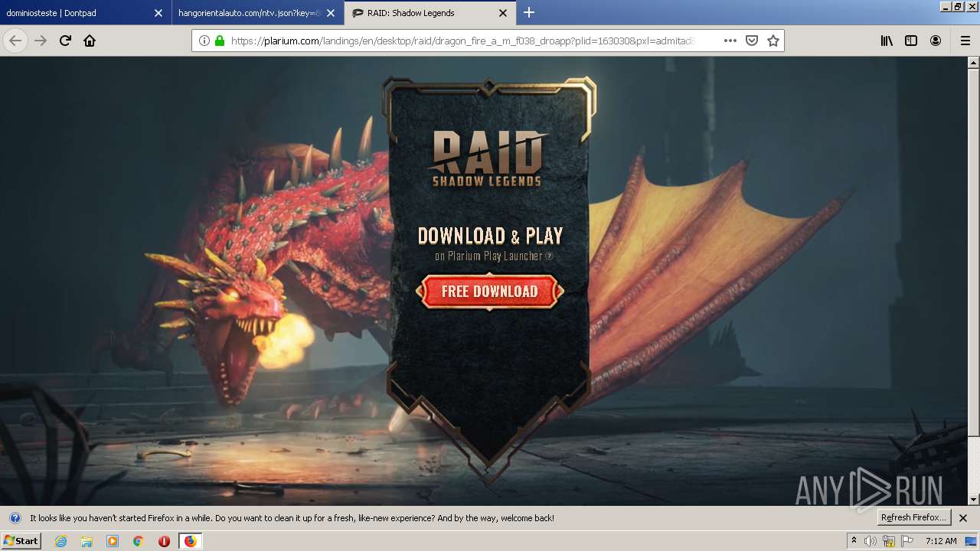980x551 pixels.
Task: Click the page scrollbar up arrow
Action: 974,63
